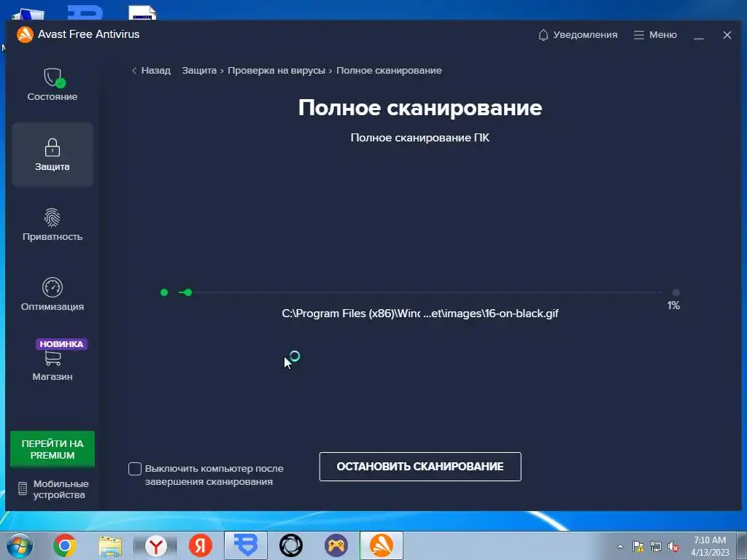The image size is (747, 560).
Task: Open the Приватность fingerprint section
Action: point(53,225)
